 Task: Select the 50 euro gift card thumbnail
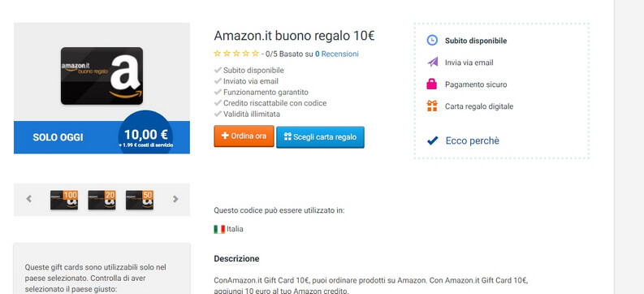(x=140, y=200)
